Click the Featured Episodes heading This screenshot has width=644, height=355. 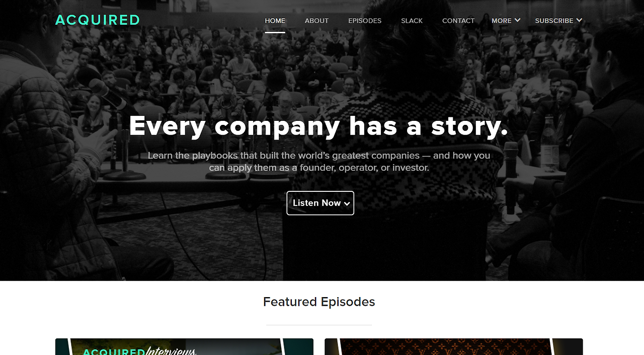coord(319,302)
